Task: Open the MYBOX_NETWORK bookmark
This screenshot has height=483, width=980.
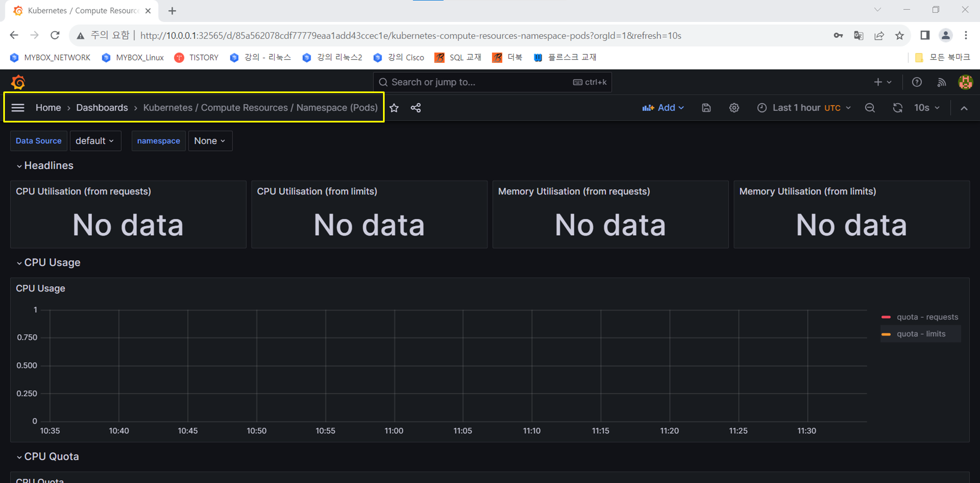Action: pos(50,58)
